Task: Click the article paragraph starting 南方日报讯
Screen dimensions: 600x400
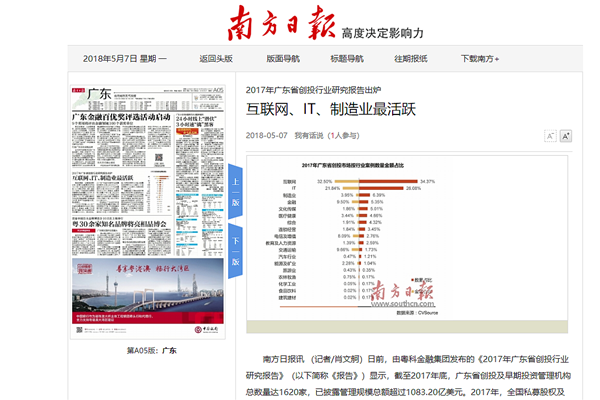Action: coord(408,376)
